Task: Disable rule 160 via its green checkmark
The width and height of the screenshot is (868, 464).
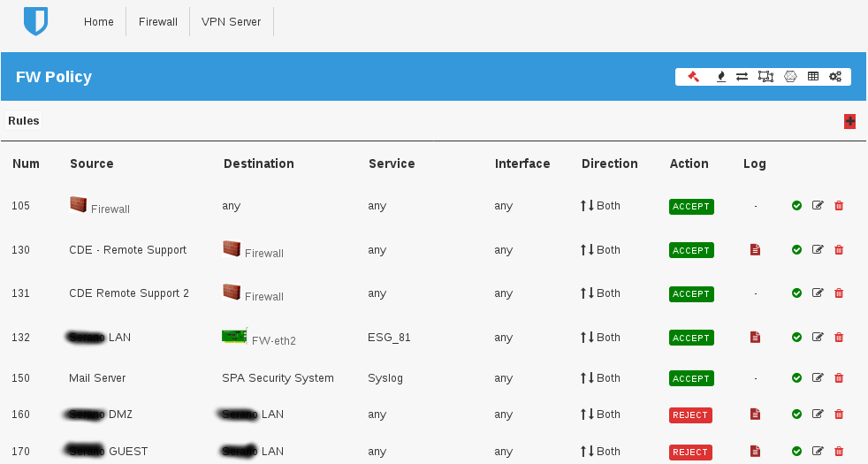Action: pyautogui.click(x=796, y=415)
